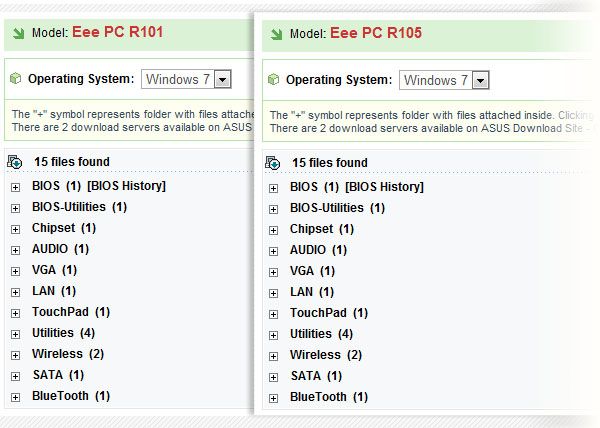Expand Chipset folder in R101 panel
600x428 pixels.
[x=15, y=229]
